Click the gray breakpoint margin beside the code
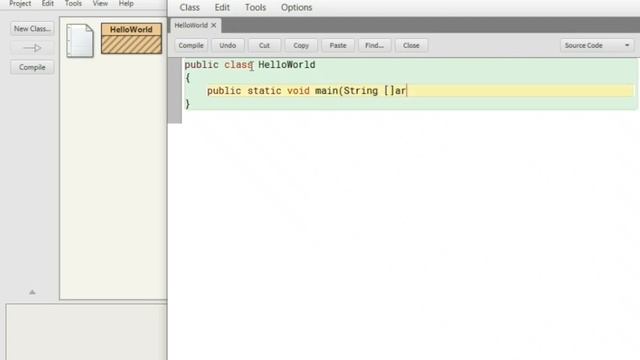This screenshot has width=640, height=360. (x=175, y=90)
